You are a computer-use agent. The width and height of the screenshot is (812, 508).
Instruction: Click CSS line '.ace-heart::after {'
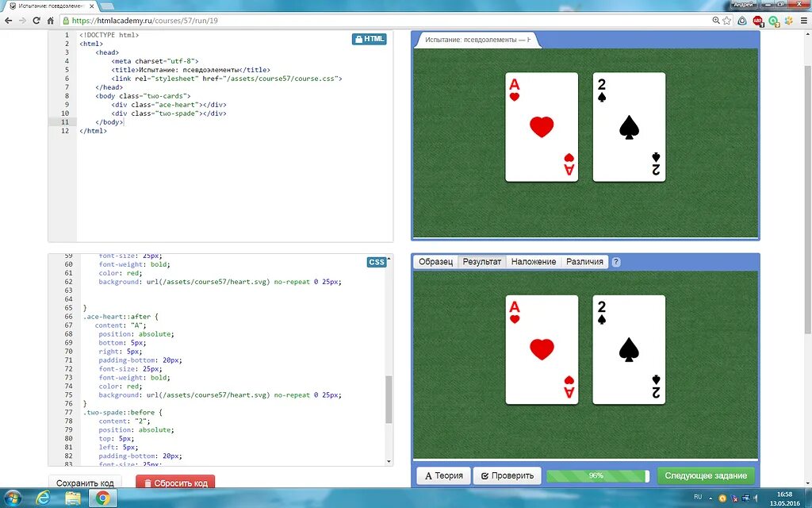(121, 316)
